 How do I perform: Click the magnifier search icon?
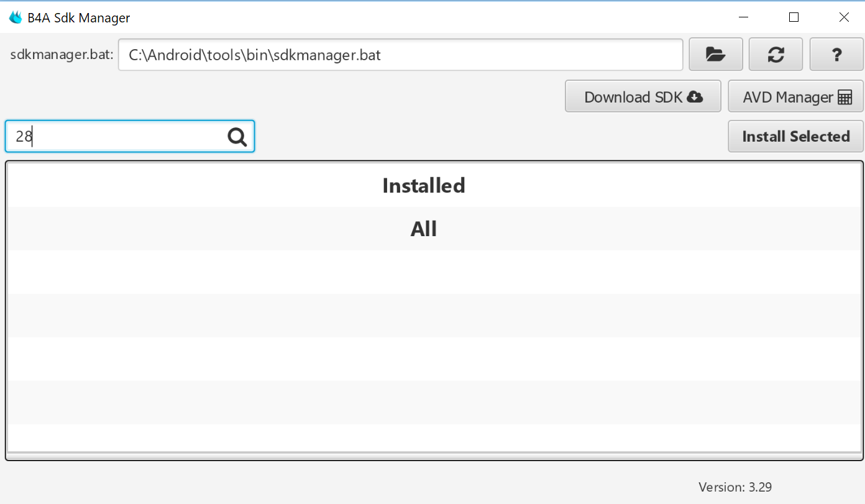point(237,136)
